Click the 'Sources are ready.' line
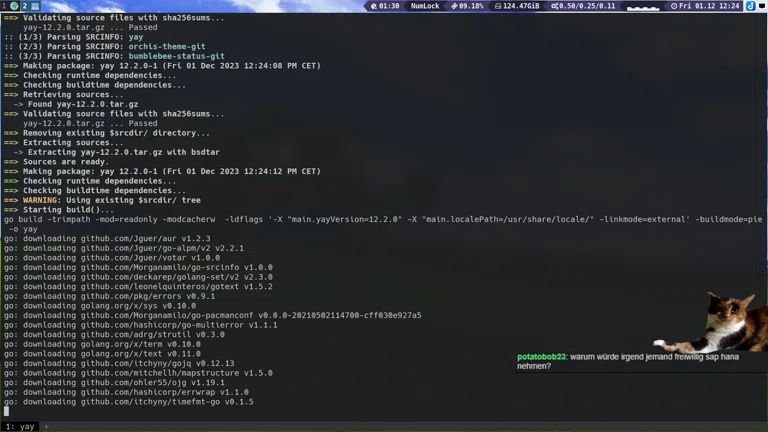 click(56, 162)
